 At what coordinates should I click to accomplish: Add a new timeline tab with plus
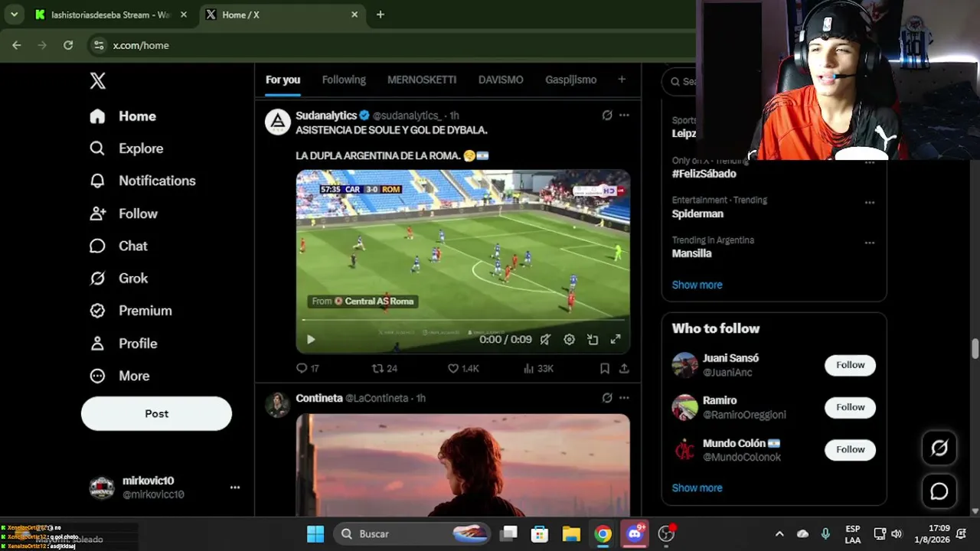point(622,80)
